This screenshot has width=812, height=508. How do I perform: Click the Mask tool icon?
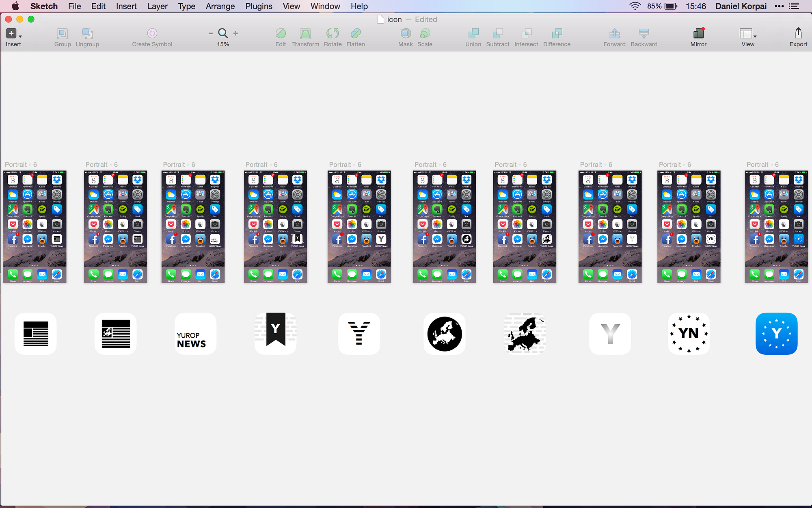[x=405, y=33]
